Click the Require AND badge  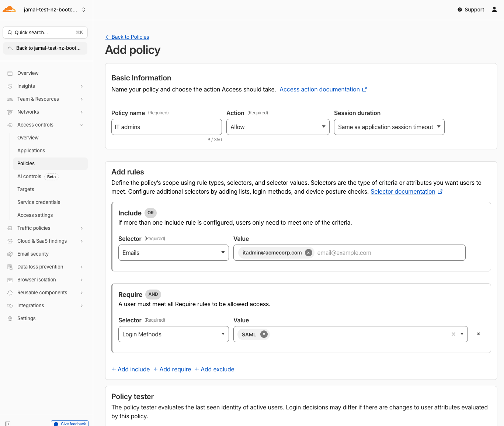click(153, 294)
